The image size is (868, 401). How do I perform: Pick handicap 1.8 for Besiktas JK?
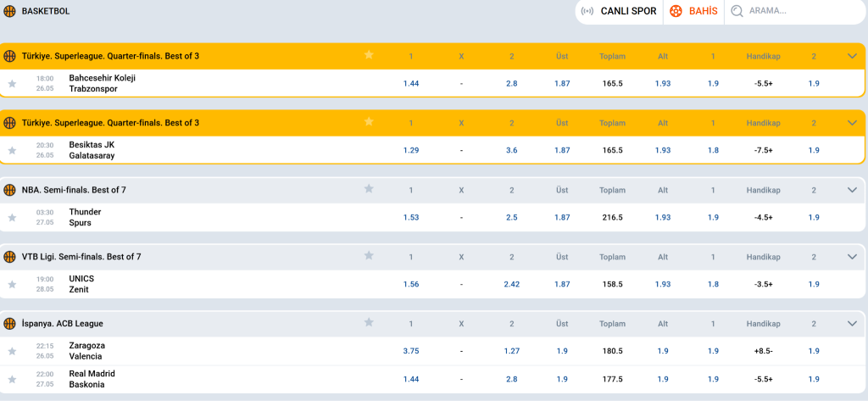(x=713, y=151)
